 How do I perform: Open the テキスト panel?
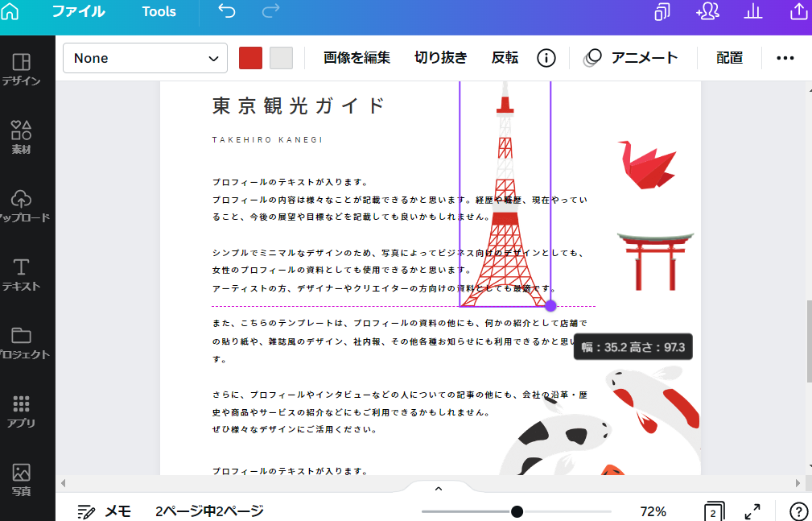[21, 275]
